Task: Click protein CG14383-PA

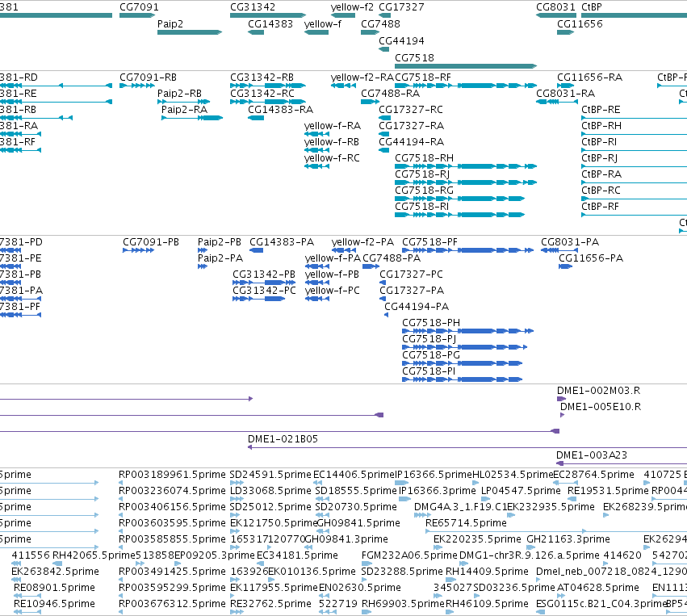Action: 256,250
